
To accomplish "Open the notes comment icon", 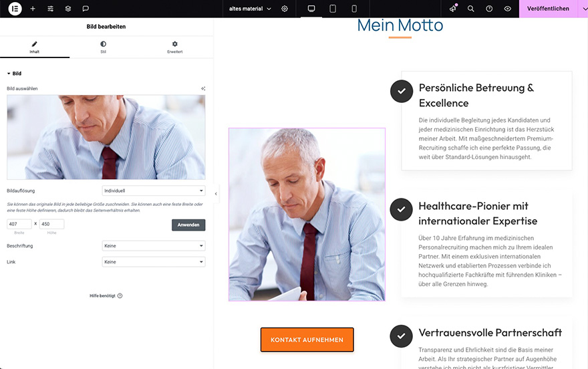I will pos(86,8).
